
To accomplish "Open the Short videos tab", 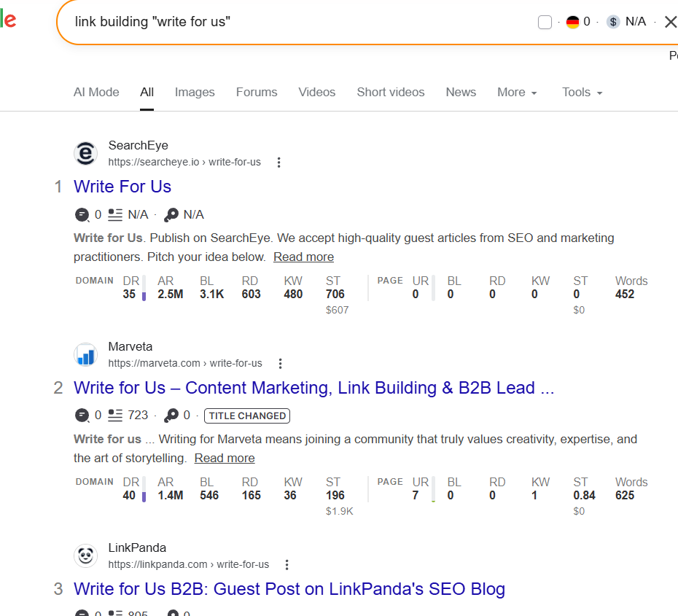I will coord(391,92).
